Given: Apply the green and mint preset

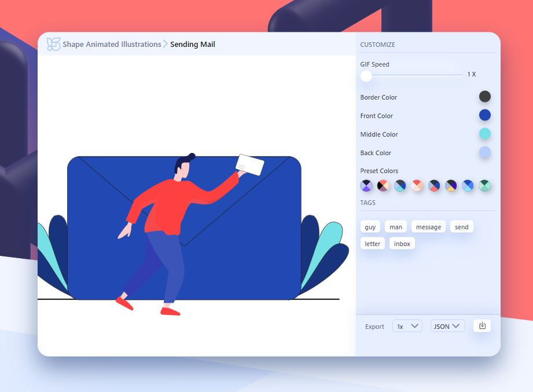Looking at the screenshot, I should pos(485,186).
